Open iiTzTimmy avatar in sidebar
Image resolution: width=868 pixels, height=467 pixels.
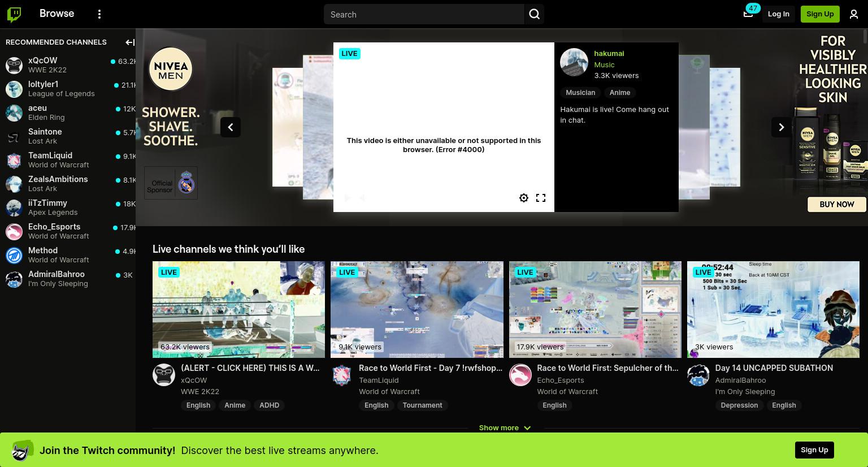(x=14, y=207)
